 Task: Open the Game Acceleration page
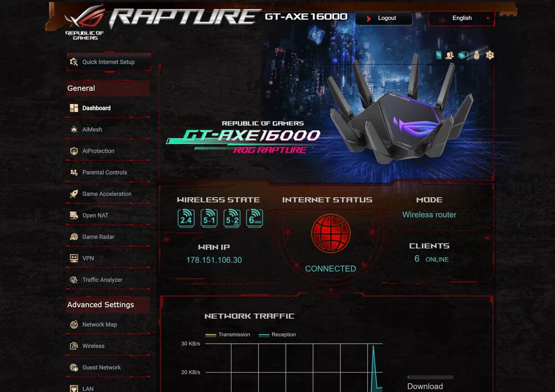108,194
